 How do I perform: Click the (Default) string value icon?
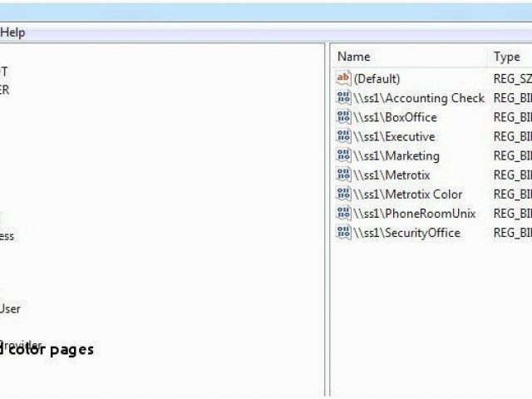343,78
